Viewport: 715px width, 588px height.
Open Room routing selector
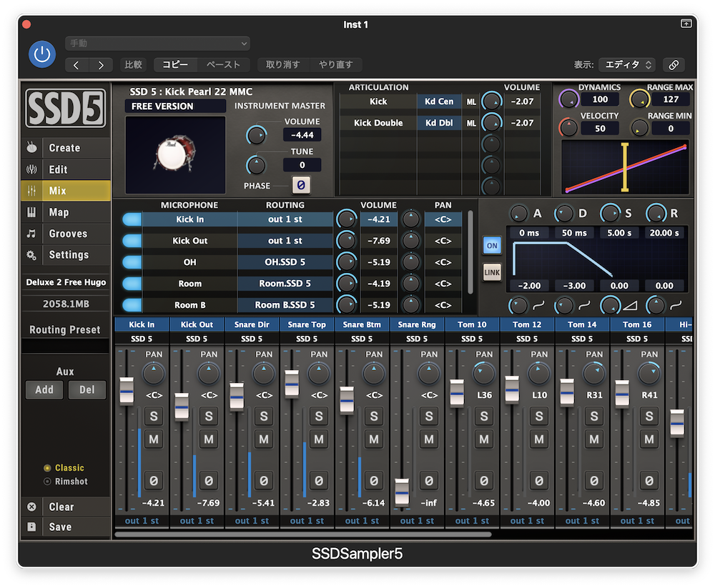point(285,284)
